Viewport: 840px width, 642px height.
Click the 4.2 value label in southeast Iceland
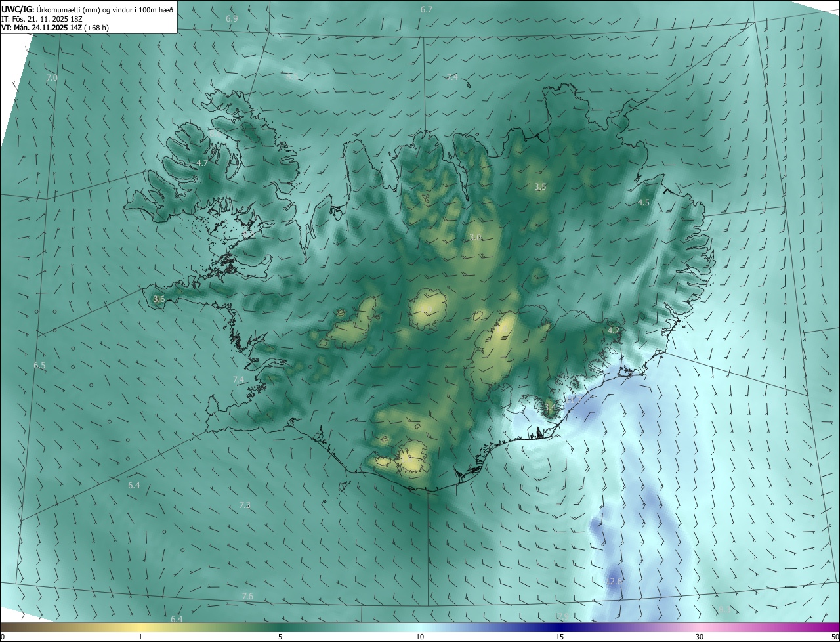coord(614,331)
